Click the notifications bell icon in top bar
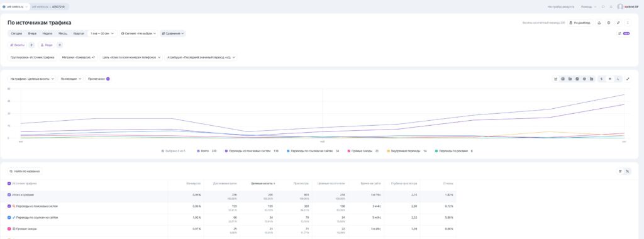 611,6
